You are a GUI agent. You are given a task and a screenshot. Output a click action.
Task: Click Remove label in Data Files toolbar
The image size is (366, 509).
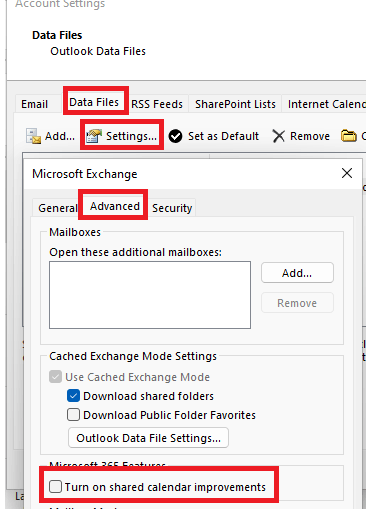[x=310, y=136]
